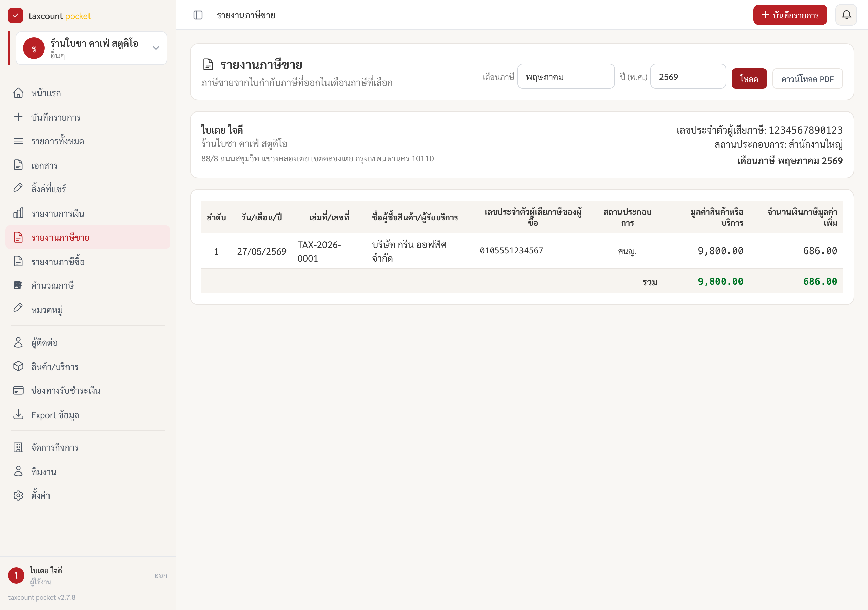The height and width of the screenshot is (610, 868).
Task: Click the home icon beside หน้าแรก
Action: click(x=18, y=93)
